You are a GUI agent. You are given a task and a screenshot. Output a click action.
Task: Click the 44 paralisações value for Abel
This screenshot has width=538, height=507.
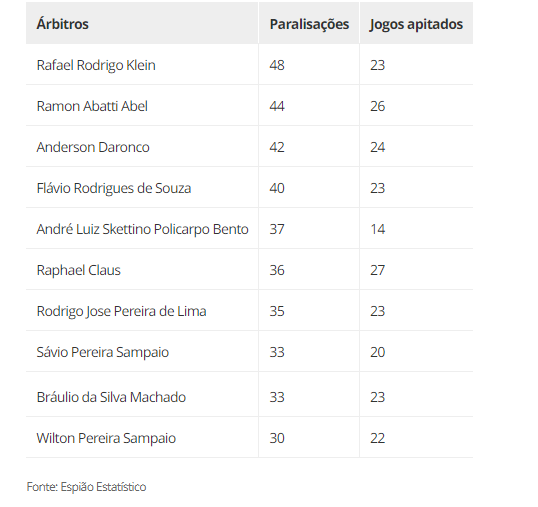pyautogui.click(x=277, y=106)
